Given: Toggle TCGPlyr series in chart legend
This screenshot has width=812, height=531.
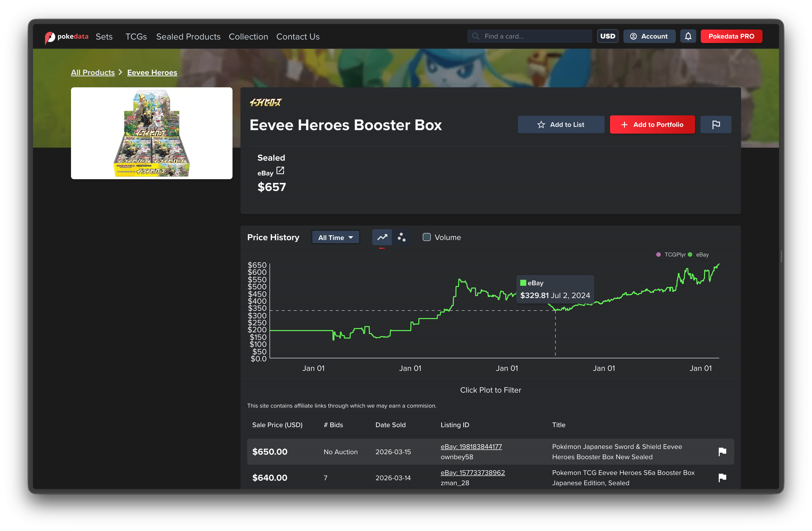Looking at the screenshot, I should coord(671,255).
